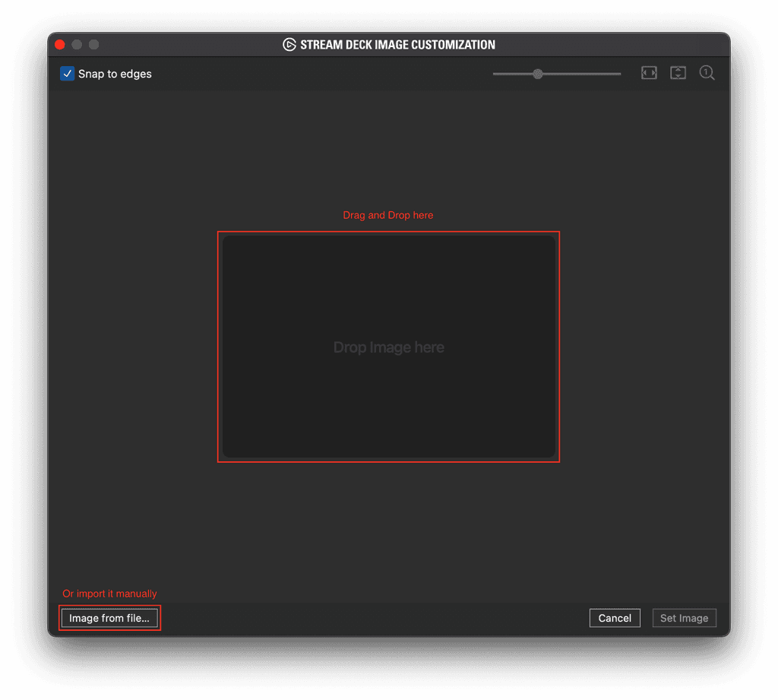Click the vertical fit icon in the toolbar

click(x=678, y=73)
